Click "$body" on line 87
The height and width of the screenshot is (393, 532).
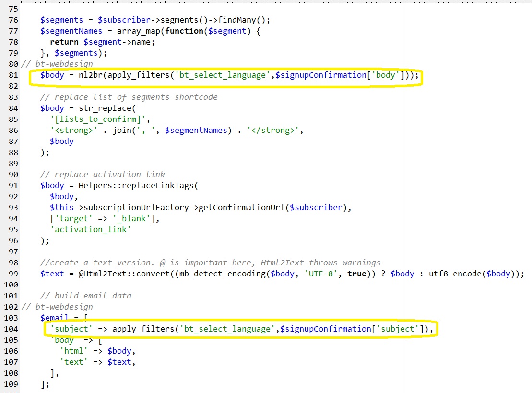tap(62, 141)
